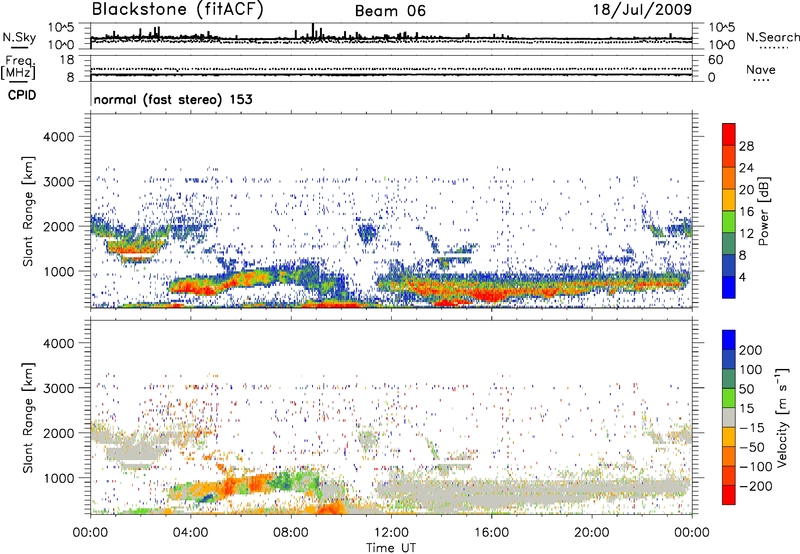Click the starting "00:00" time tick label

click(x=90, y=533)
